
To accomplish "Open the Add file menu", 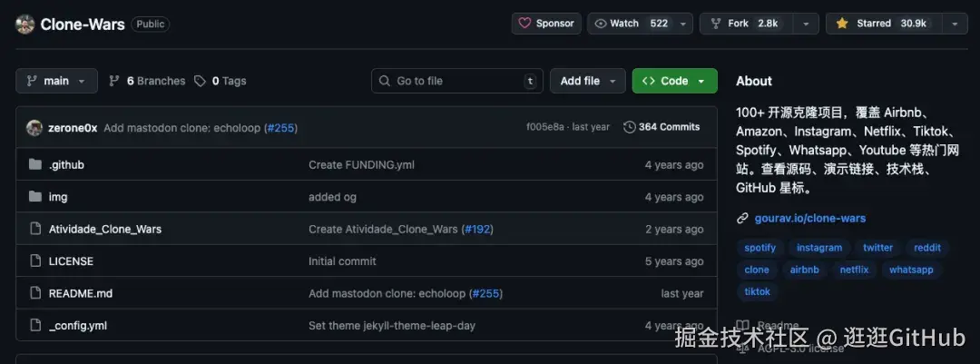I will [587, 81].
